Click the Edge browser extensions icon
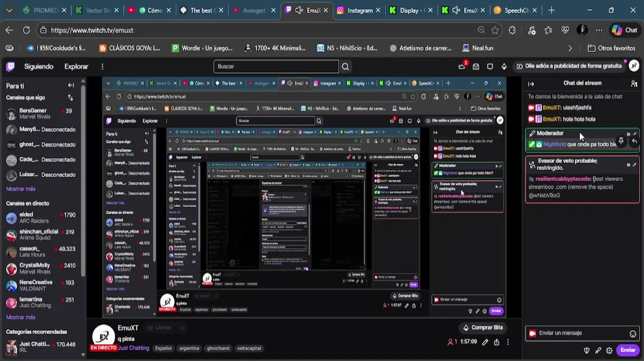Viewport: 644px width, 361px height. coord(512,30)
